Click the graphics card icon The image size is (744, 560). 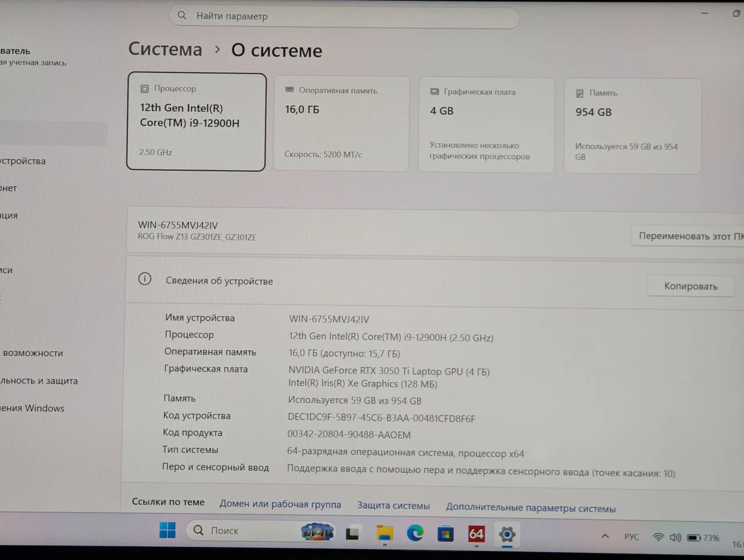(x=434, y=92)
